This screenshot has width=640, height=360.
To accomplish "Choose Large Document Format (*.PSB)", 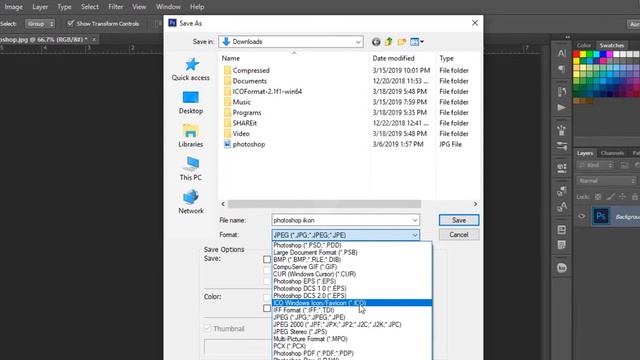I will click(352, 253).
